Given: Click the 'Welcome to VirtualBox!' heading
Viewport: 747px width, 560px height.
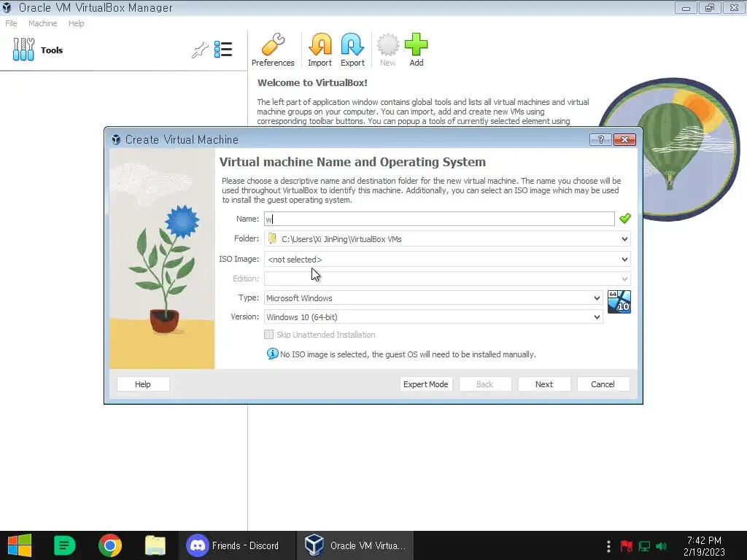Looking at the screenshot, I should tap(312, 82).
